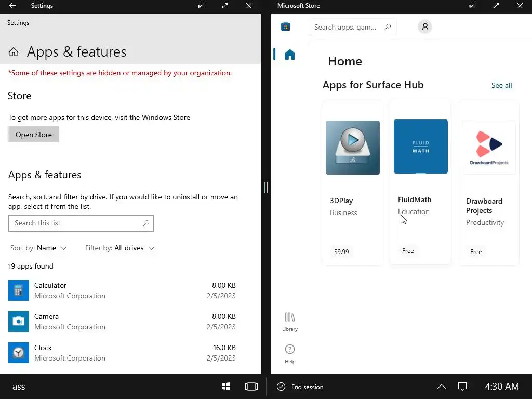Expand the system tray chevron
532x399 pixels.
click(x=442, y=387)
